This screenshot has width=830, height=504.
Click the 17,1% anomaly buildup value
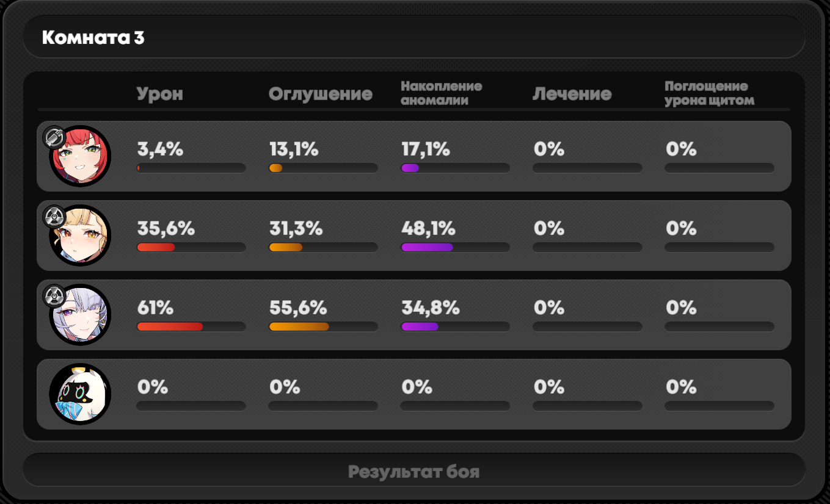[x=426, y=149]
